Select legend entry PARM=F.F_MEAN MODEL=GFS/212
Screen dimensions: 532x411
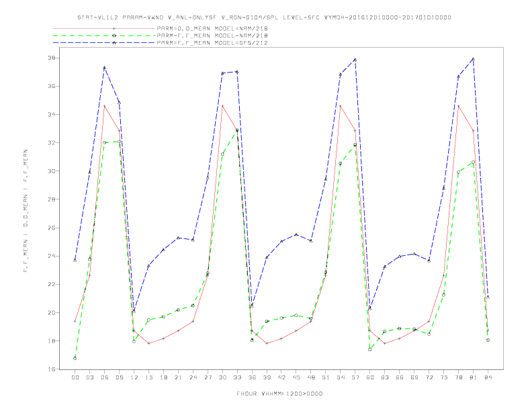point(212,43)
